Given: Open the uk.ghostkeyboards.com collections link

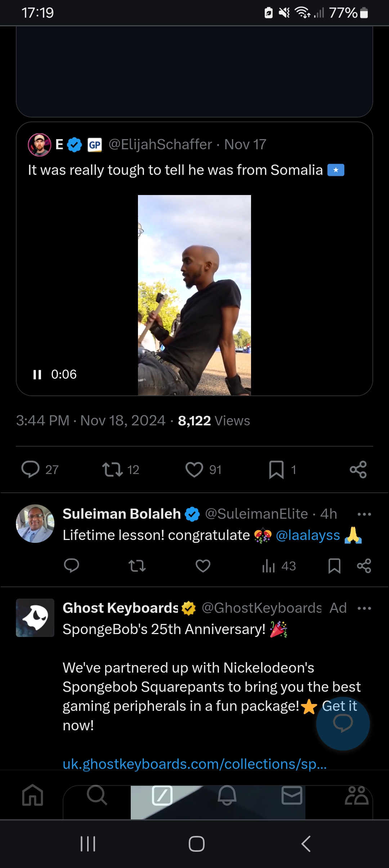Looking at the screenshot, I should coord(194,764).
